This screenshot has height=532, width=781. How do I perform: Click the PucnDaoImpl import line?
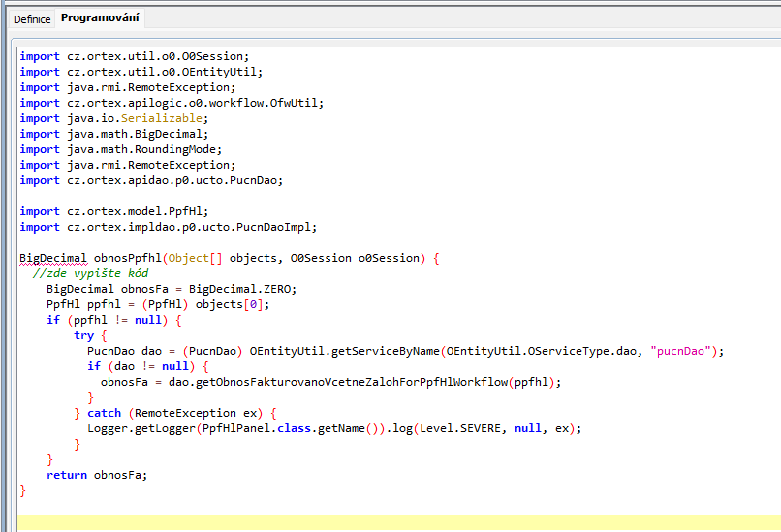pos(168,227)
